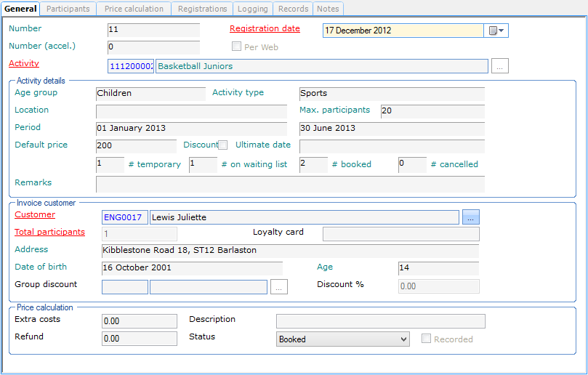Open the Registration date calendar picker
The image size is (588, 375).
[496, 31]
